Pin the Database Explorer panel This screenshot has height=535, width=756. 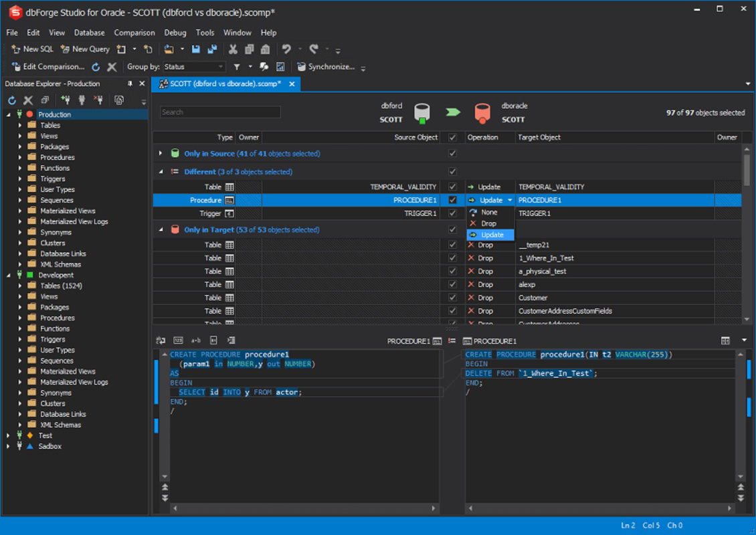pos(130,84)
